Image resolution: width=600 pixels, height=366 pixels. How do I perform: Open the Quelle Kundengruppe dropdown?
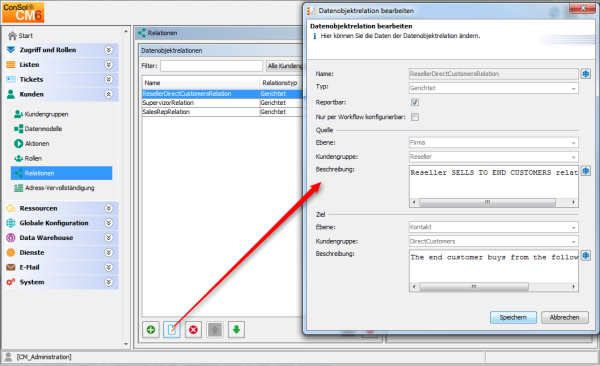point(494,157)
